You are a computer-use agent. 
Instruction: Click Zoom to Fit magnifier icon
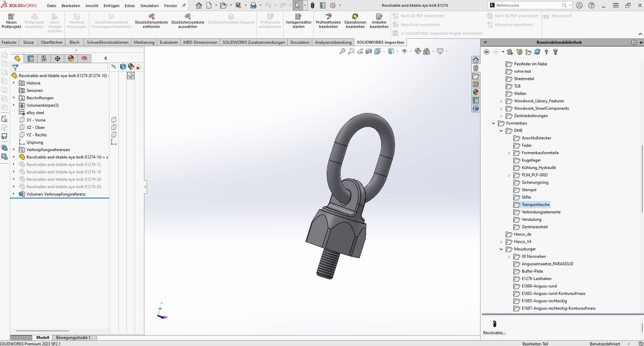pos(342,51)
